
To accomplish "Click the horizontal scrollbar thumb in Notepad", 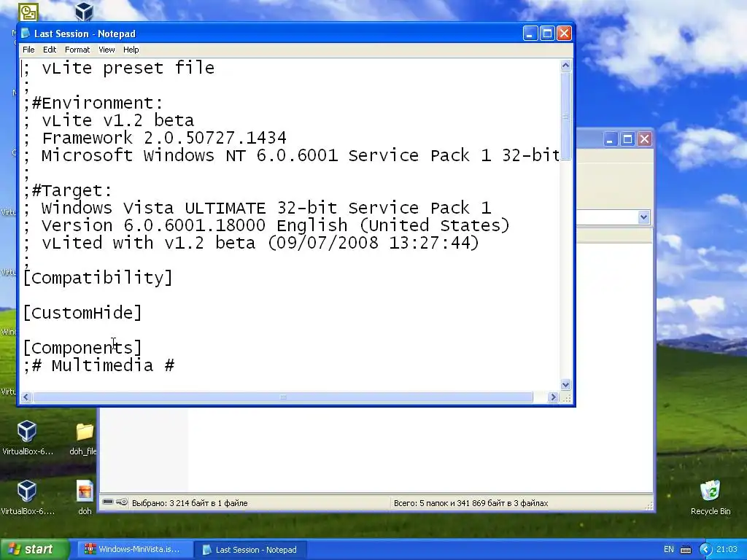I will pos(282,397).
